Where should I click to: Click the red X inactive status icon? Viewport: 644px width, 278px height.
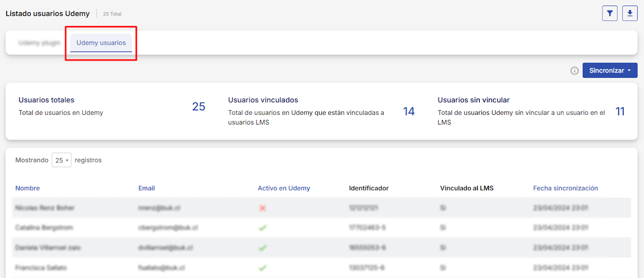coord(262,208)
